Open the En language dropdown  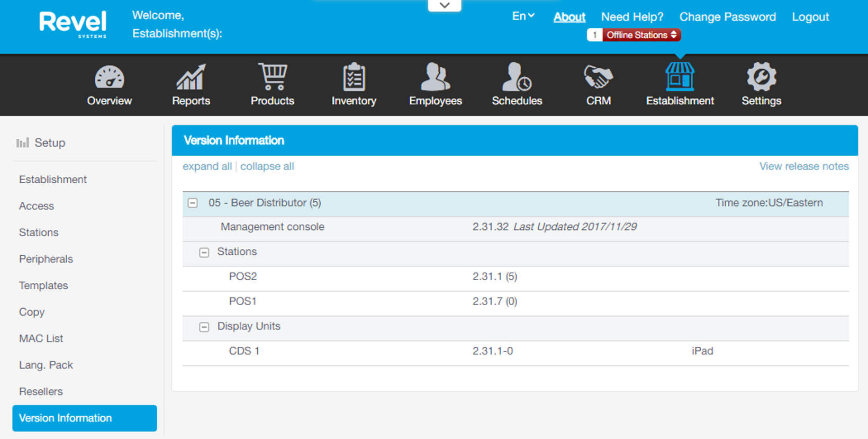click(x=523, y=16)
